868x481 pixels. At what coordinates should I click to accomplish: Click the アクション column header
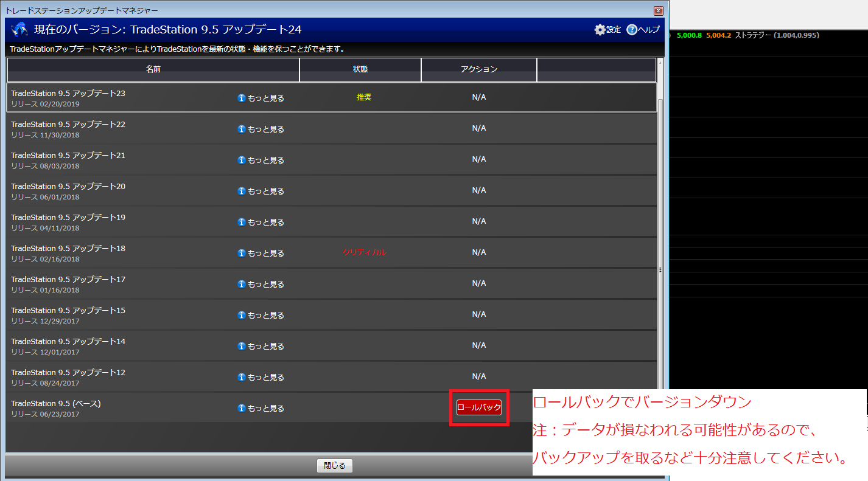pyautogui.click(x=479, y=69)
